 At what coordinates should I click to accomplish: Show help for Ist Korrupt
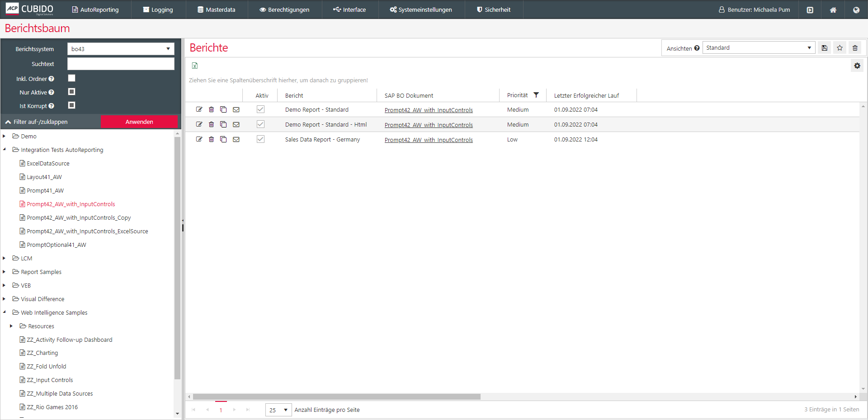coord(52,106)
